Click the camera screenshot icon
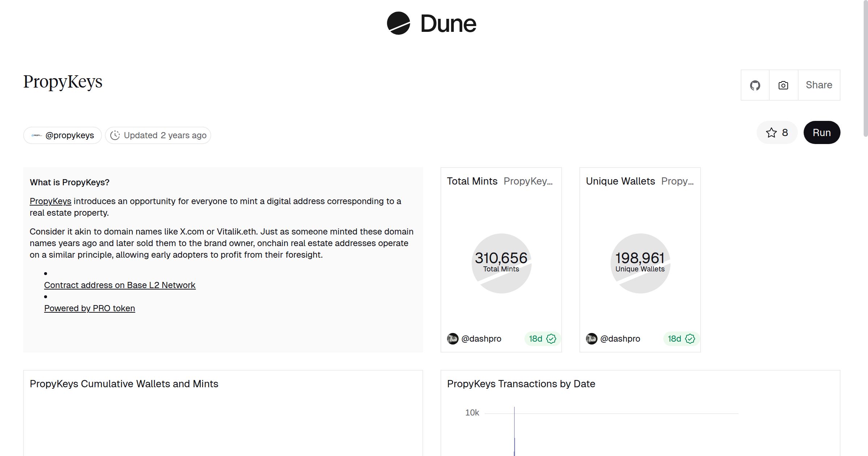Screen dimensions: 868x456 coord(783,85)
